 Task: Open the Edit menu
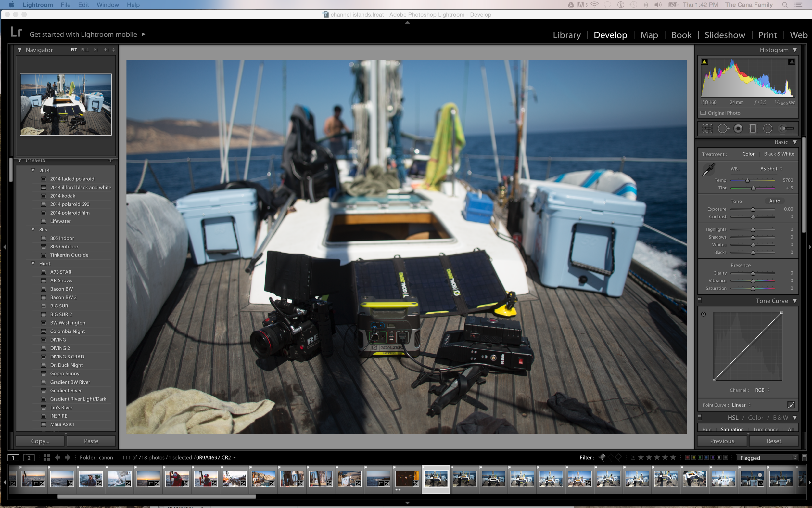(x=83, y=5)
